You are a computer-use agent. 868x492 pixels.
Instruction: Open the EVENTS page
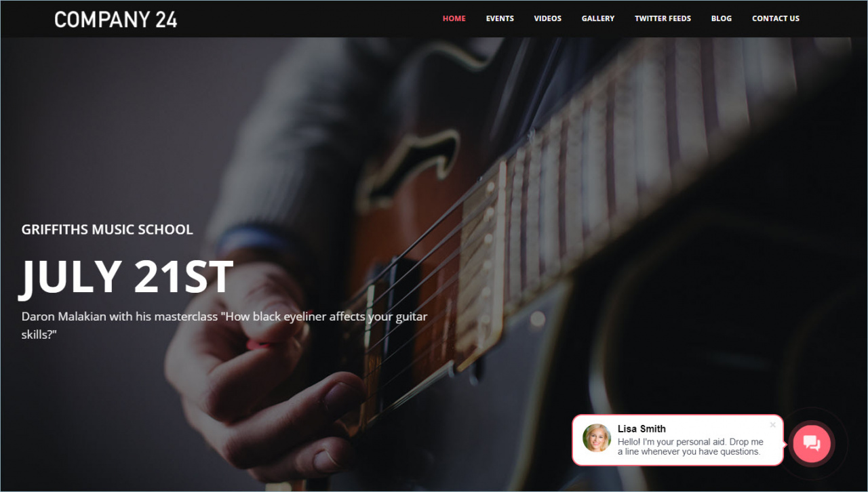pos(500,18)
